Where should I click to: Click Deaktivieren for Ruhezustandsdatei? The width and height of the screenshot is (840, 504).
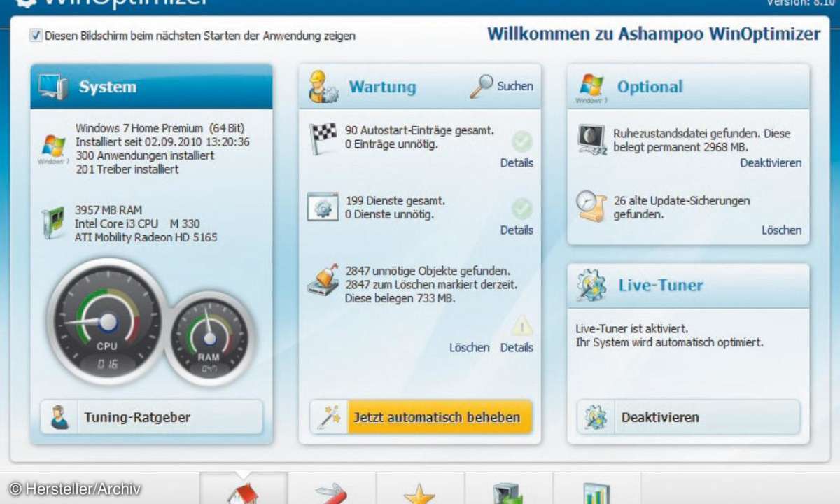click(771, 162)
